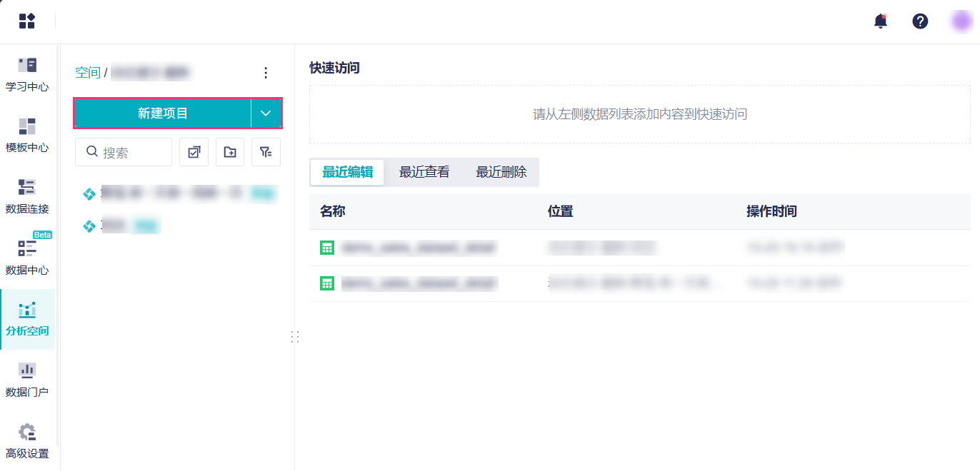The height and width of the screenshot is (471, 980).
Task: Open the second dataset row's table icon
Action: click(327, 283)
